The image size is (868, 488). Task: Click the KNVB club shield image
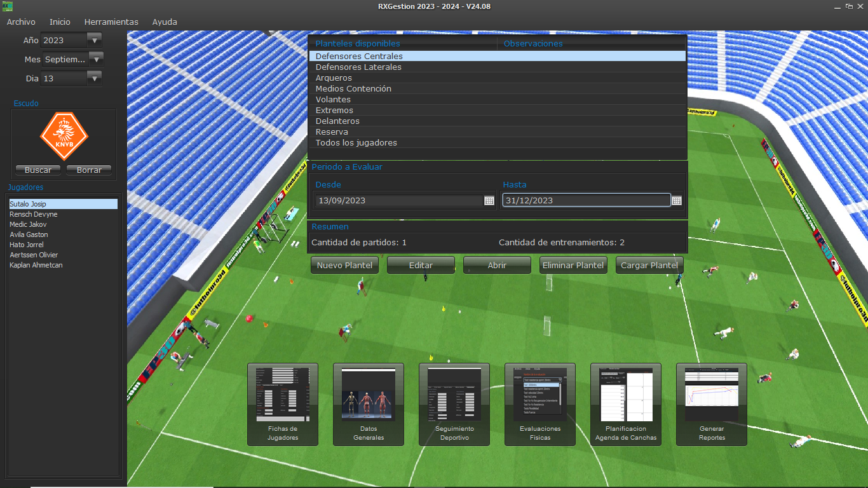point(64,136)
